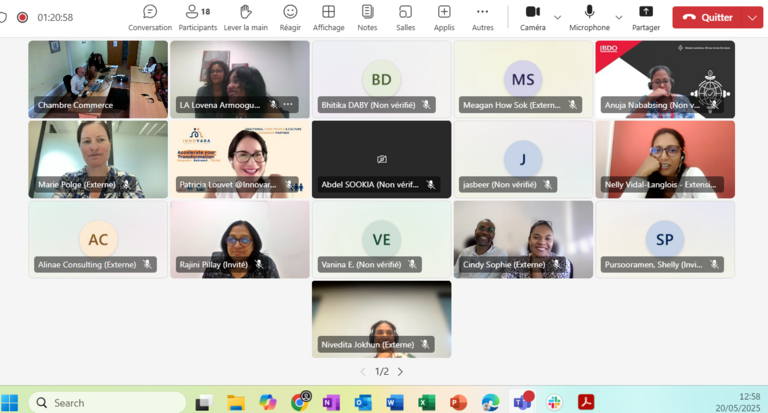This screenshot has width=768, height=413.
Task: Open more options on LA Lovena tile
Action: 288,104
